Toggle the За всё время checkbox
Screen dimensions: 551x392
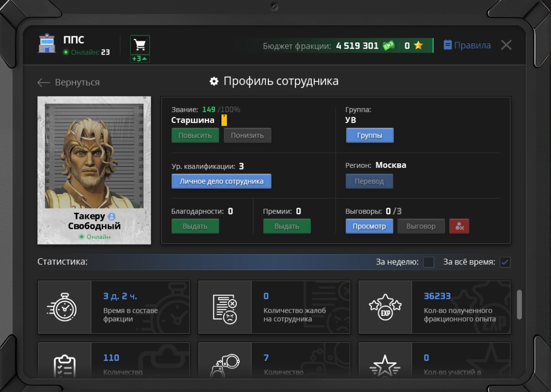(505, 262)
